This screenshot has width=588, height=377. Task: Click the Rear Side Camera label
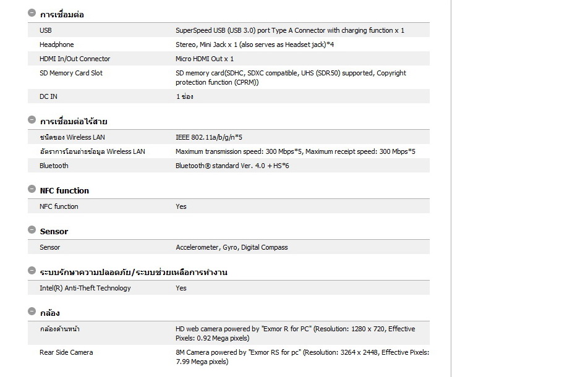click(x=66, y=352)
